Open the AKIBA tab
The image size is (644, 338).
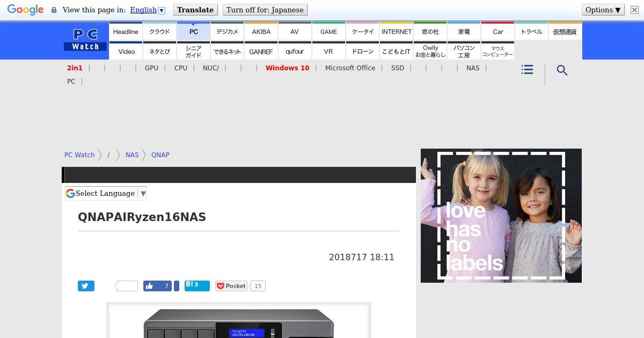tap(261, 32)
